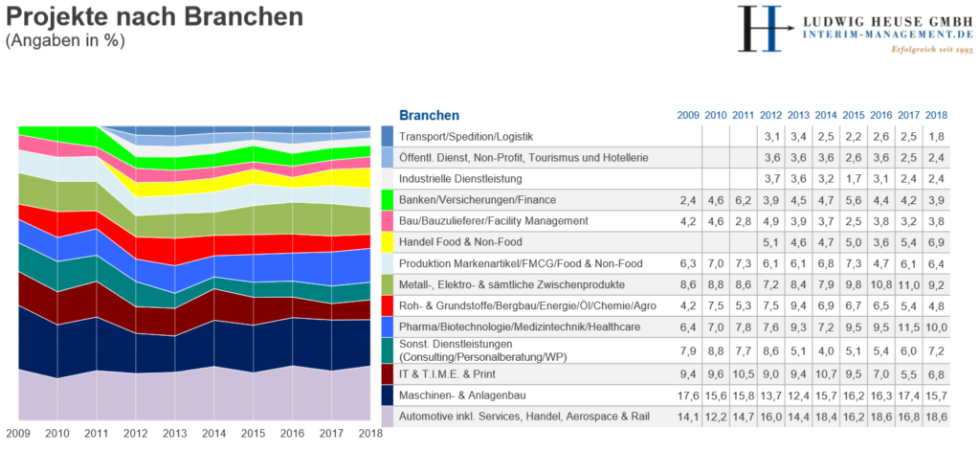Click the Projekte nach Branchen title
The image size is (980, 451).
click(154, 17)
